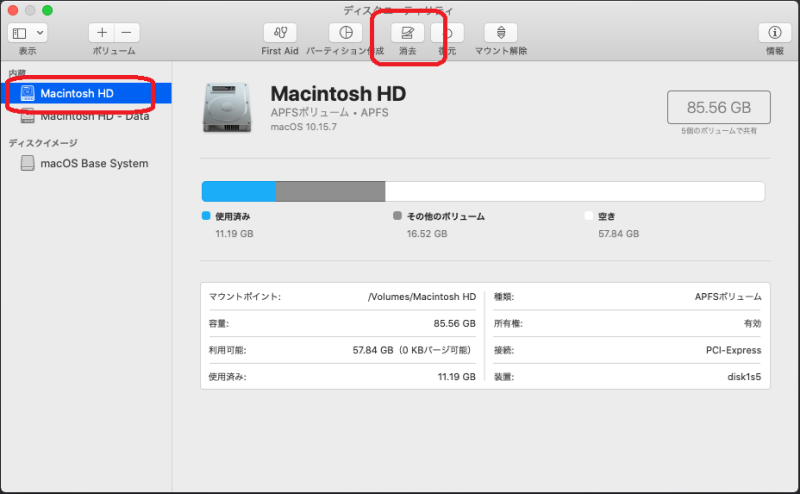Click the 11.19 GB value in 使用済み table row
The image size is (800, 494).
(x=457, y=377)
